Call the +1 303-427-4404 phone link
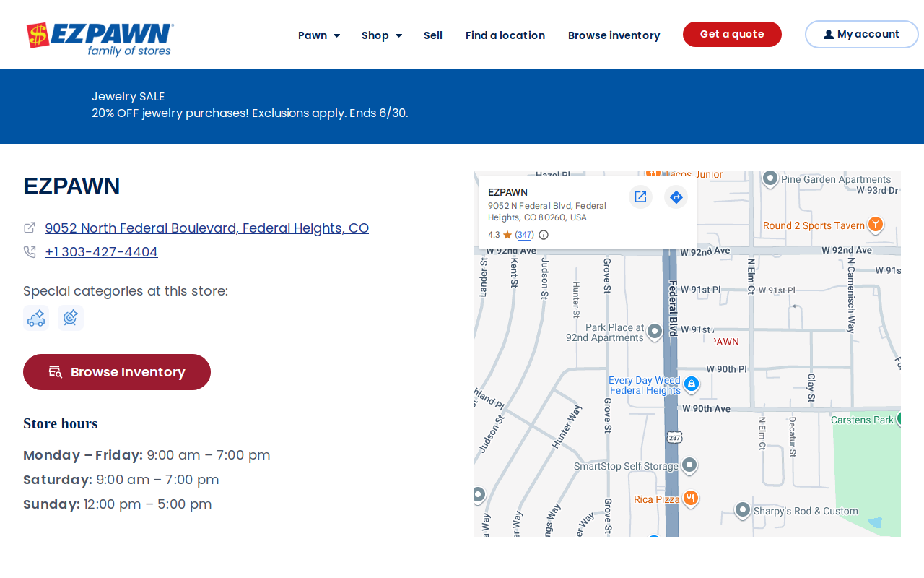The width and height of the screenshot is (924, 578). click(x=101, y=252)
